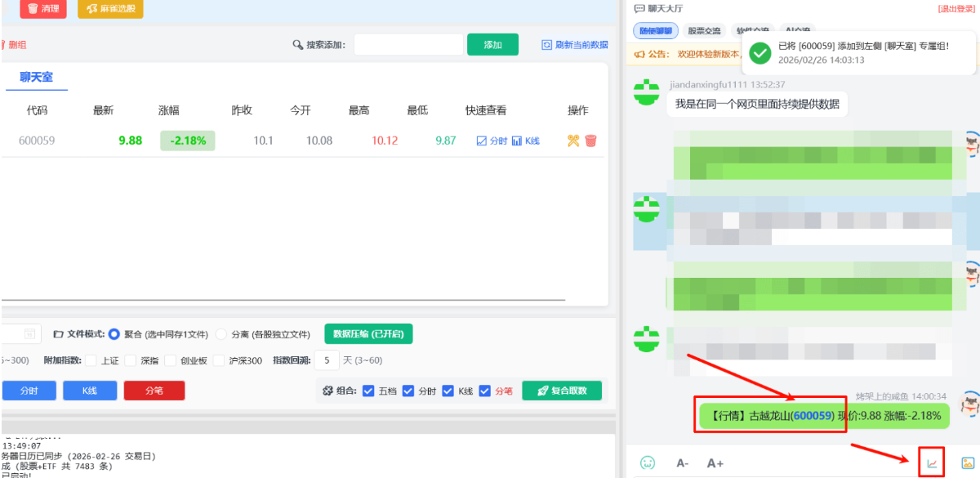980x478 pixels.
Task: Click the green 添加 button
Action: point(492,45)
